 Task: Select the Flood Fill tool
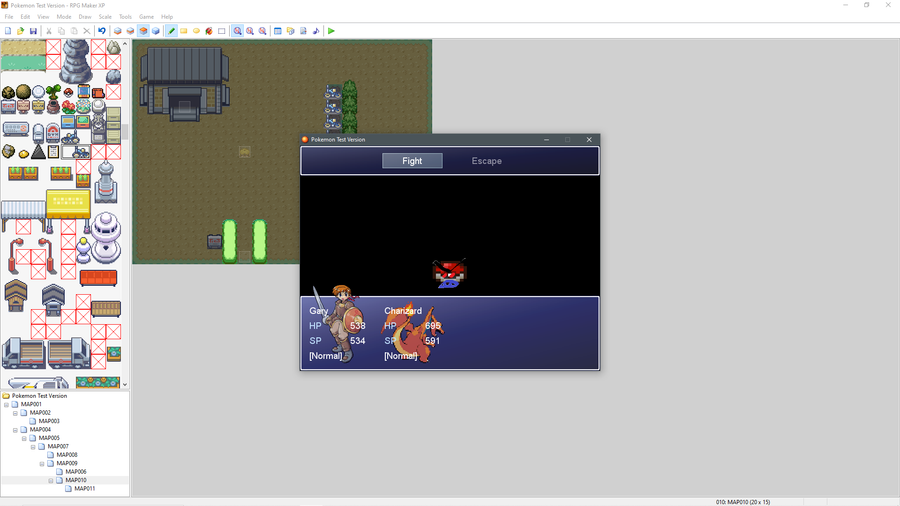(209, 31)
